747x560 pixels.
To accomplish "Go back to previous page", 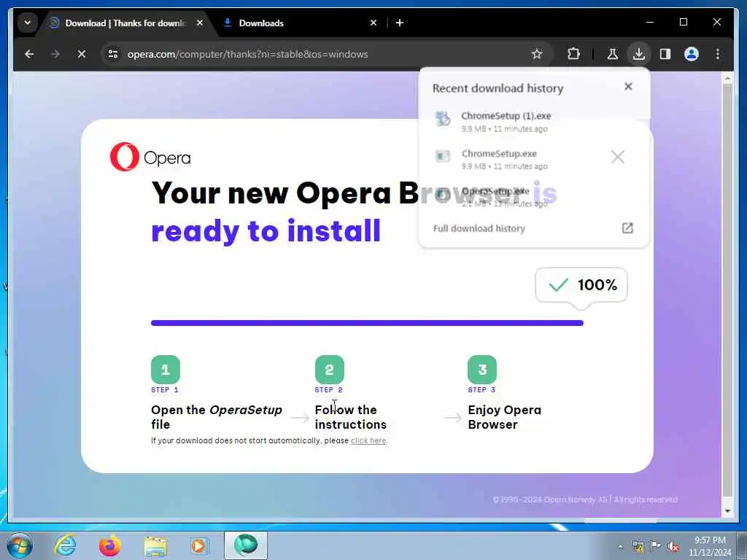I will pyautogui.click(x=29, y=54).
